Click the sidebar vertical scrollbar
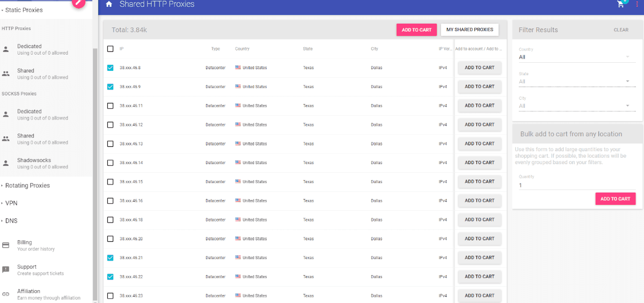This screenshot has width=644, height=303. tap(96, 174)
